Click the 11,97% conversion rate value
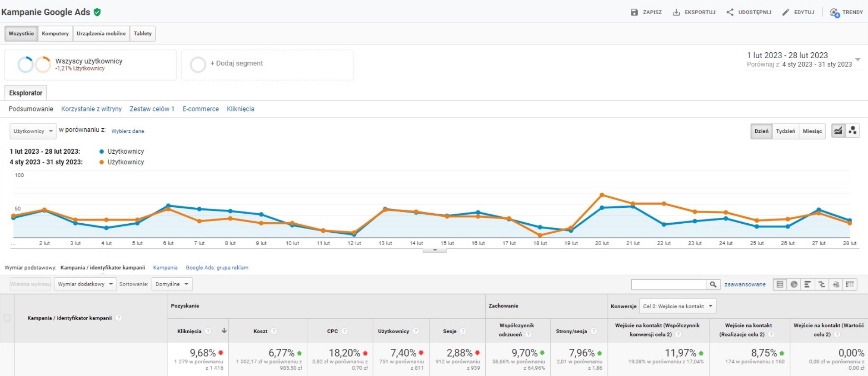The width and height of the screenshot is (868, 376). (x=680, y=353)
